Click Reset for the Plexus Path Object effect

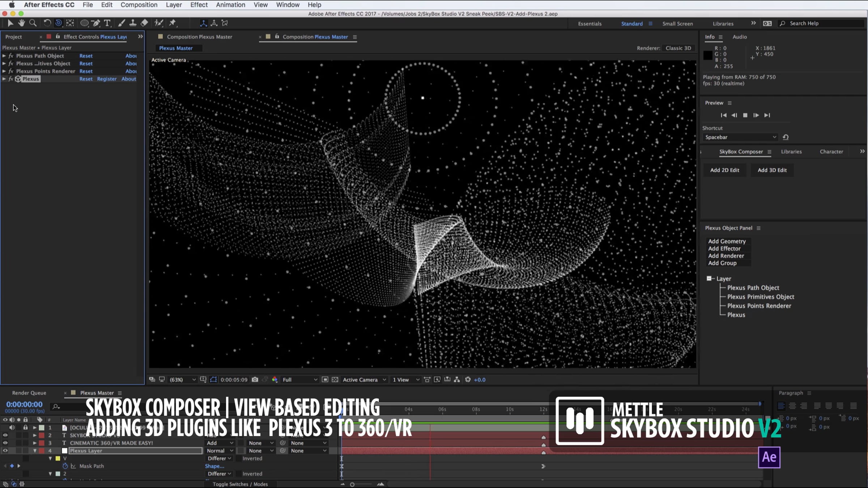(86, 56)
